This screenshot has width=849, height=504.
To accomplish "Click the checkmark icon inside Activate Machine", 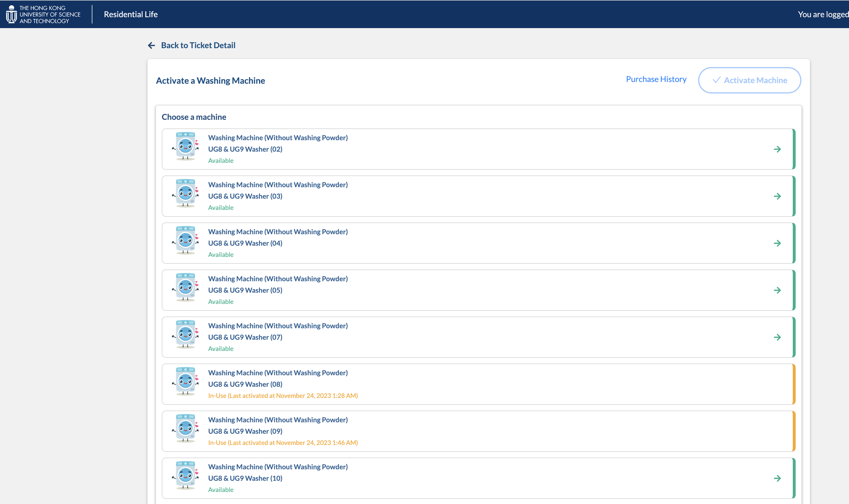I will (x=716, y=80).
